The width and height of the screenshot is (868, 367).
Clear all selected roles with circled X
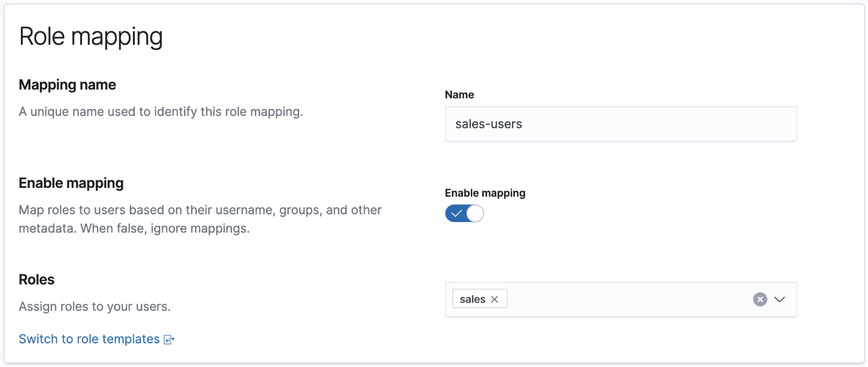(x=760, y=299)
